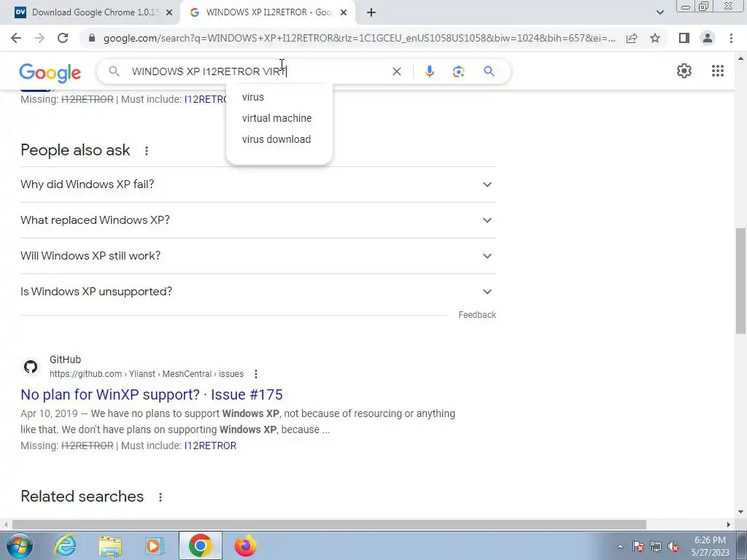Image resolution: width=747 pixels, height=560 pixels.
Task: Show hidden system tray icons
Action: (x=620, y=546)
